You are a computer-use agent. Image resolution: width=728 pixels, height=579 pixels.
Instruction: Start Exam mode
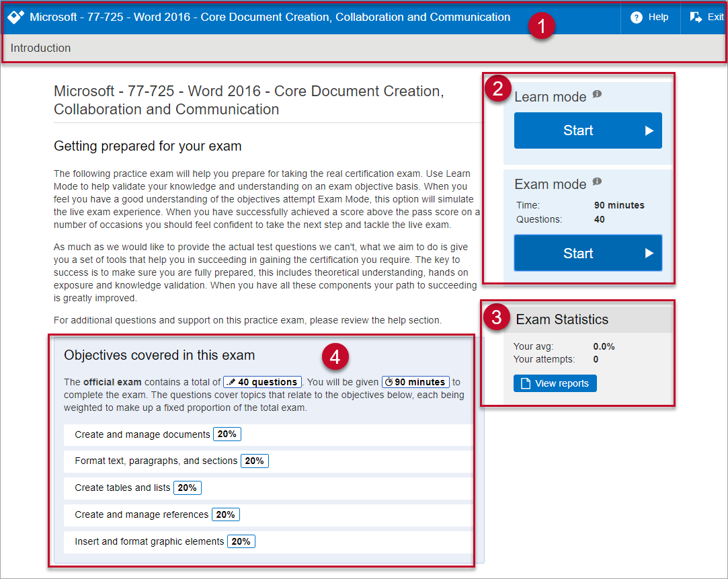(x=588, y=253)
